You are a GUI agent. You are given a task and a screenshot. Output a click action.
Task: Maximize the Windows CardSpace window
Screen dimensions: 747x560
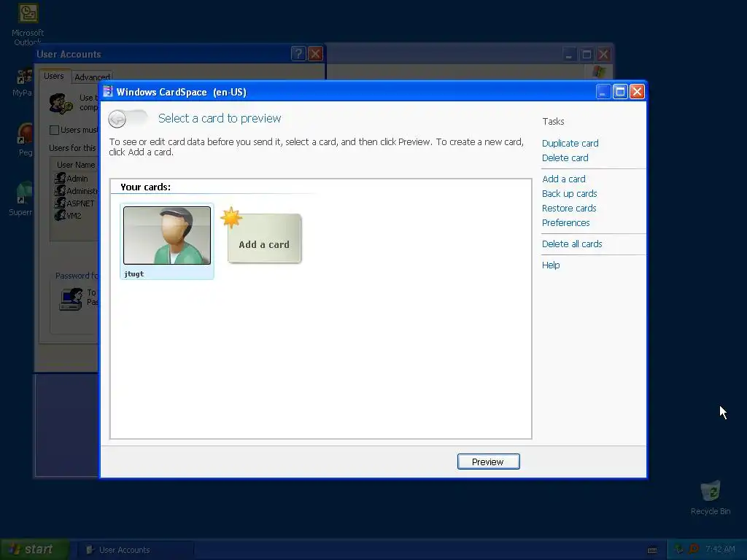point(620,91)
